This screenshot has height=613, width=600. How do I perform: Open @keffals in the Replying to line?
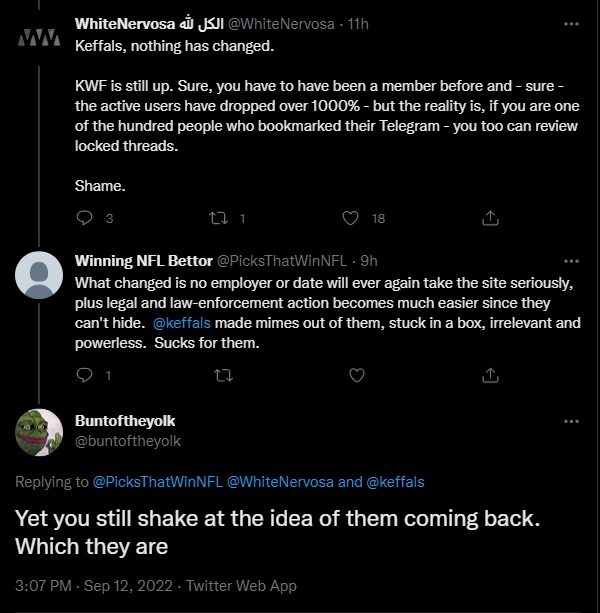pyautogui.click(x=395, y=482)
